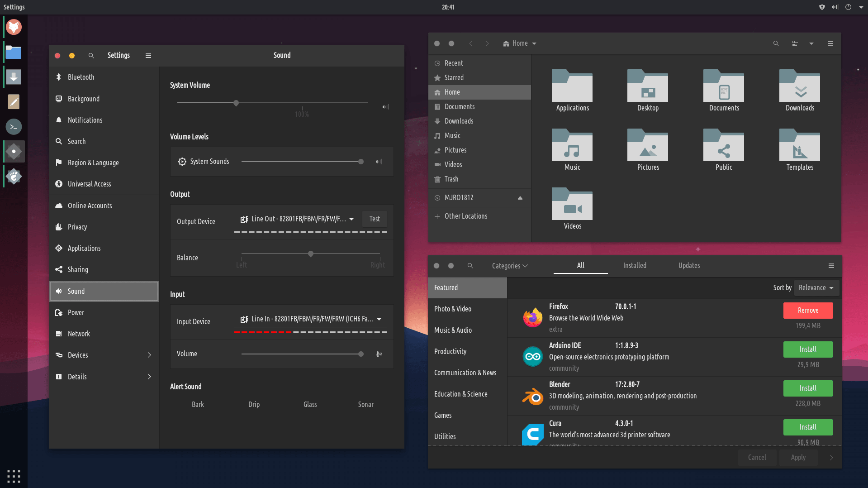Show applications grid in dock
868x488 pixels.
pos(14,476)
